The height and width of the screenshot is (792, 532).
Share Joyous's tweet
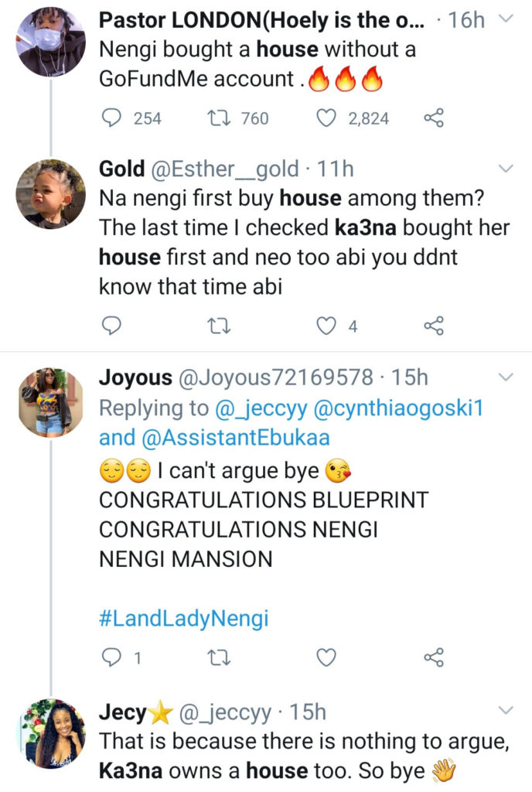click(434, 658)
